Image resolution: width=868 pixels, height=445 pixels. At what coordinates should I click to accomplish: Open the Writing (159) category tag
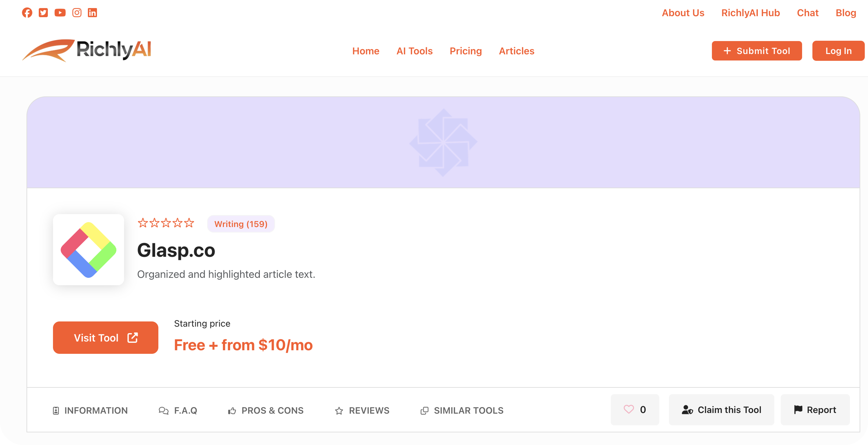coord(240,224)
